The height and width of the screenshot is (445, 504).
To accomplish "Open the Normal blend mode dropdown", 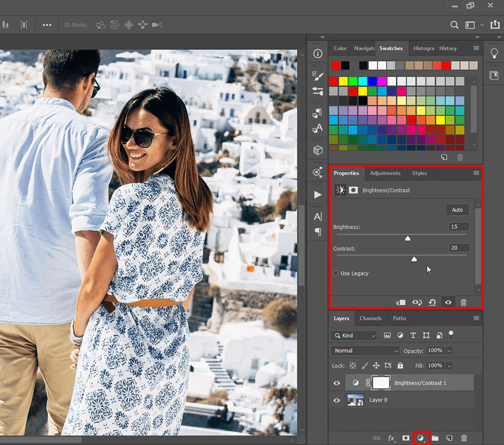I will click(x=364, y=350).
